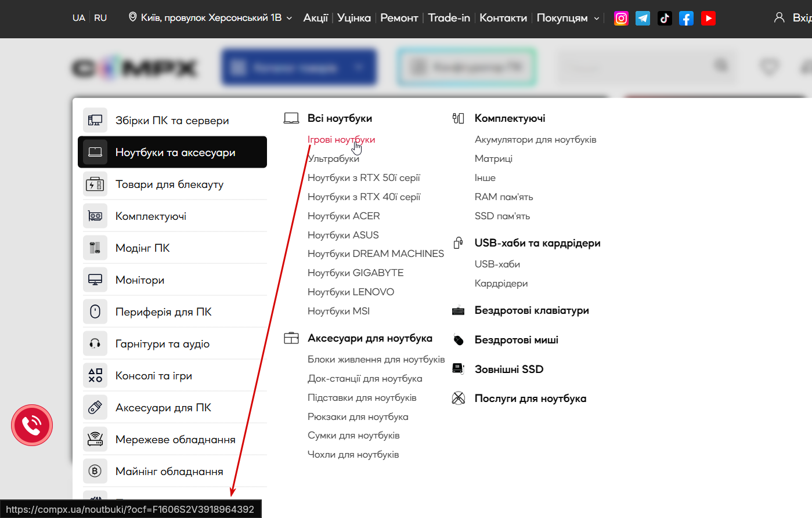Open the YouTube social icon
The image size is (812, 518).
click(708, 19)
